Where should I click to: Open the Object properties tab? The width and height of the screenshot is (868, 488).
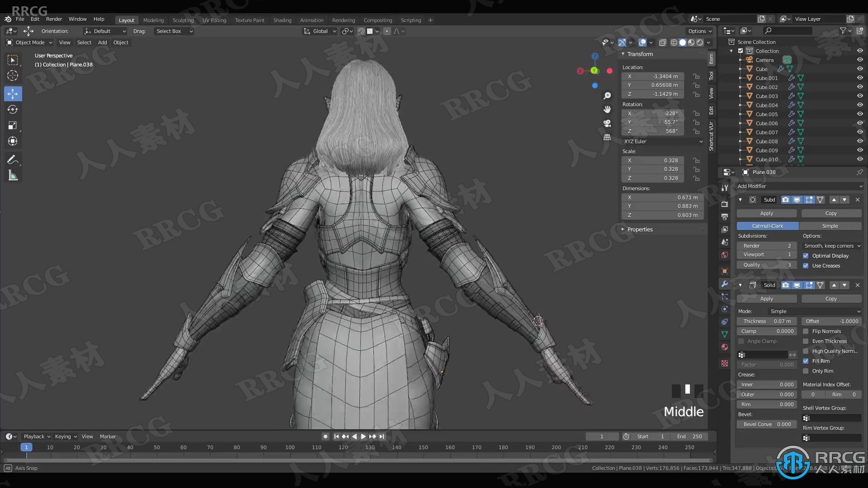tap(725, 271)
